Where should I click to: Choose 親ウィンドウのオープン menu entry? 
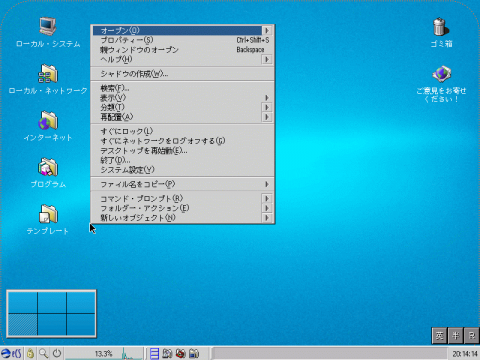click(182, 50)
